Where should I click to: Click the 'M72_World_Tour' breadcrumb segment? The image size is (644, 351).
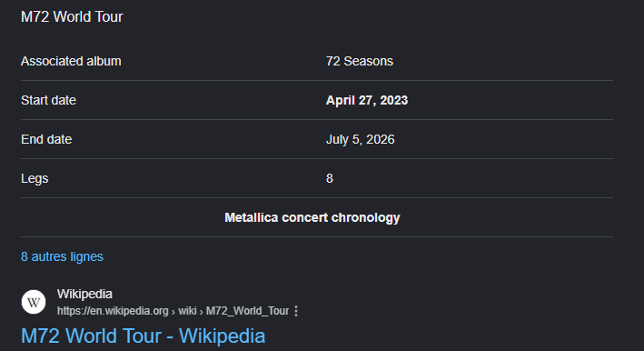pos(247,311)
